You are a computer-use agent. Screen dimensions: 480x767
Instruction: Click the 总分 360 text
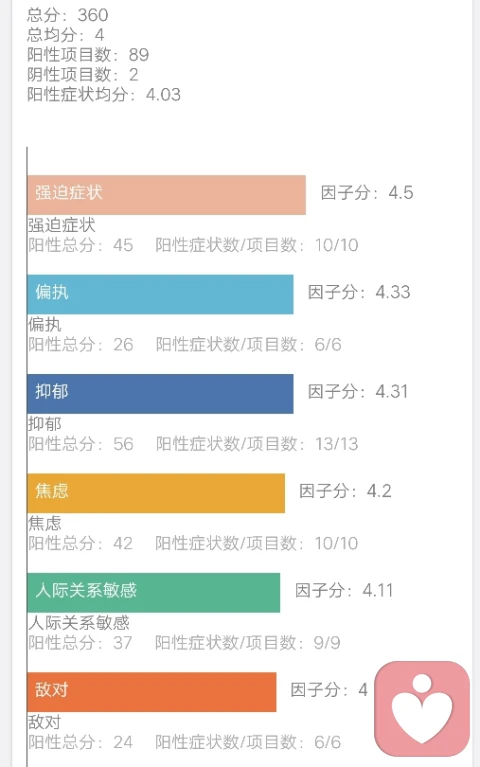click(68, 15)
